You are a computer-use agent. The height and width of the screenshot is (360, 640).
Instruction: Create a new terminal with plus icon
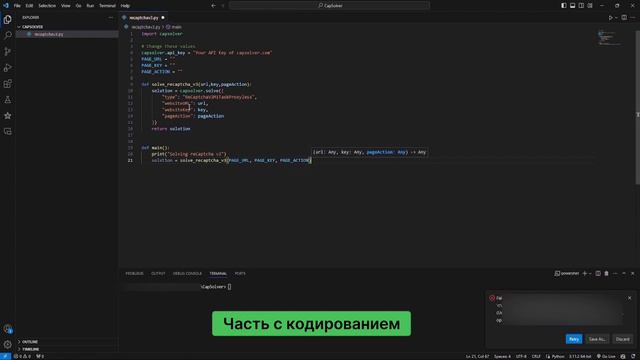pyautogui.click(x=584, y=273)
